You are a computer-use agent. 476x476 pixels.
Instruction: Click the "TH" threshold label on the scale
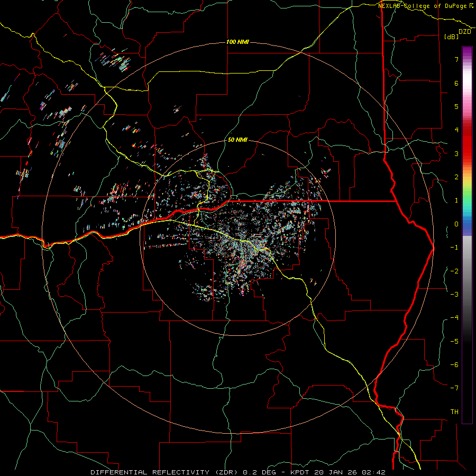pyautogui.click(x=454, y=412)
